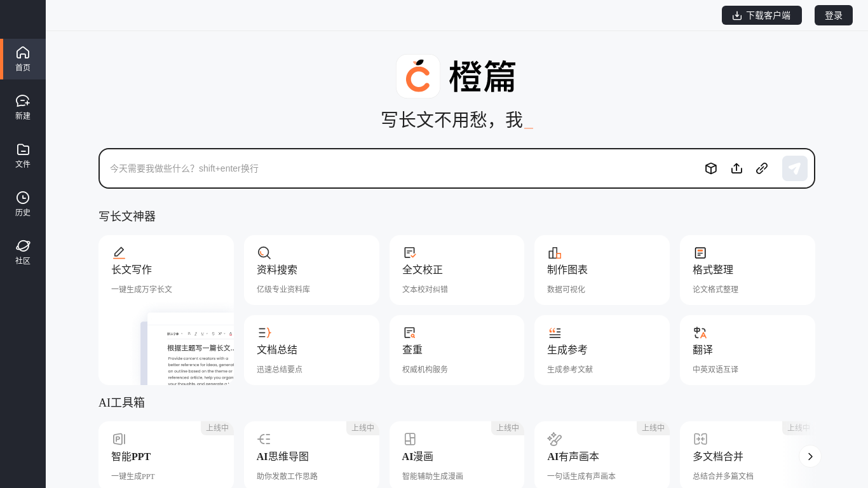Screen dimensions: 868x488
Task: Click the 迅速总结要点 text
Action: pos(280,370)
